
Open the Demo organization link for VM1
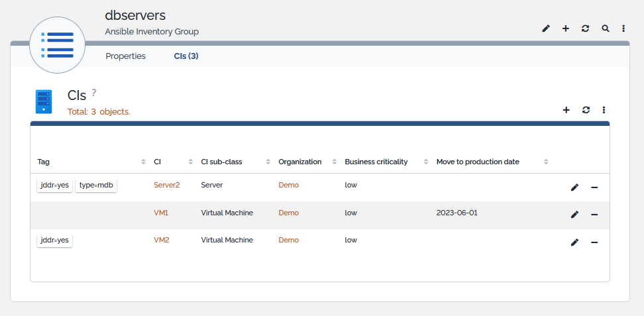[288, 213]
